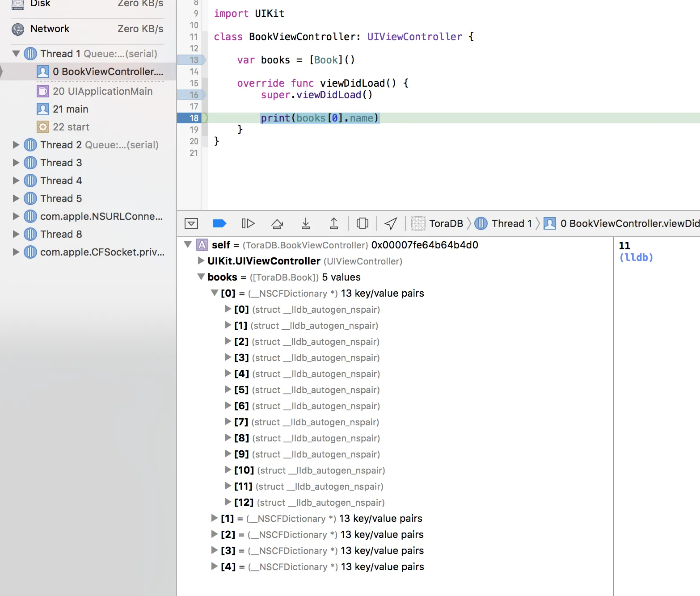Collapse books element [0] dictionary
Image resolution: width=700 pixels, height=596 pixels.
point(215,293)
